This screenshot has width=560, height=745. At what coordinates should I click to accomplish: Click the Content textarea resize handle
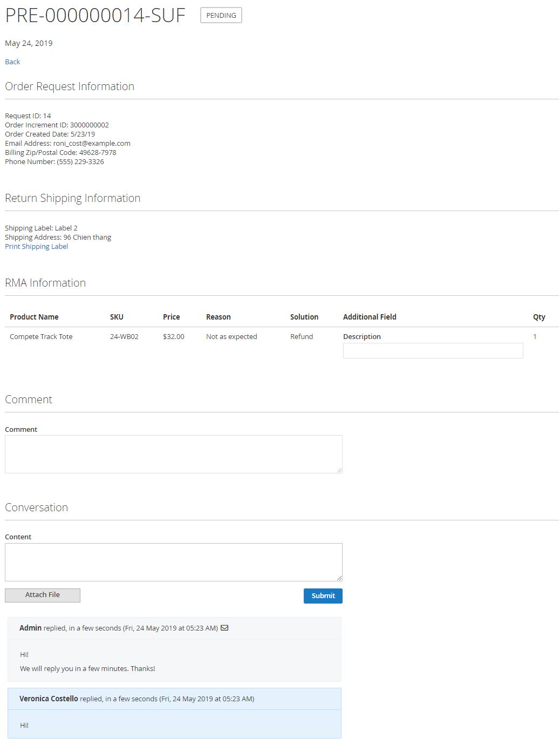click(x=339, y=578)
